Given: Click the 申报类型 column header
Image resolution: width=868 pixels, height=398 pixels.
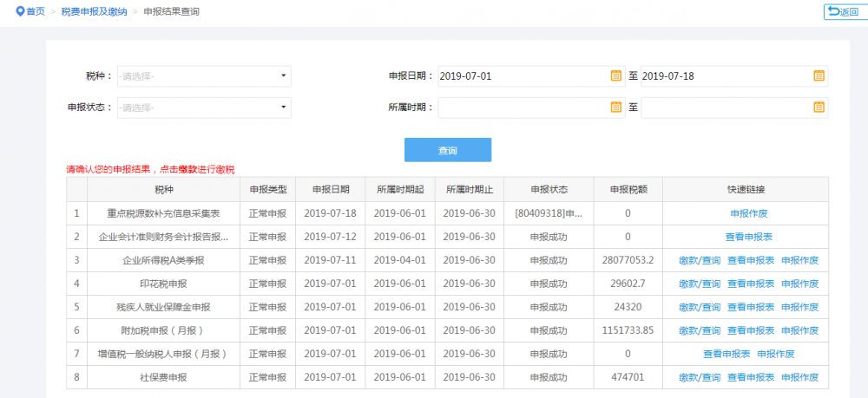Looking at the screenshot, I should (268, 190).
